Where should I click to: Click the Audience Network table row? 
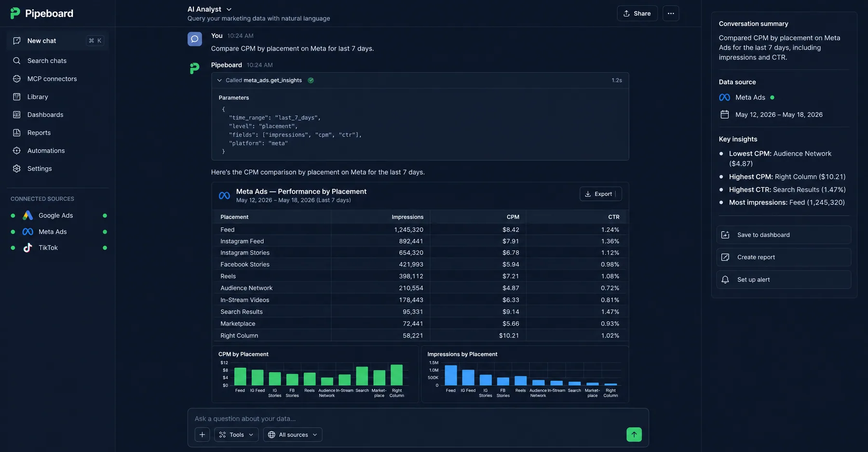(420, 288)
